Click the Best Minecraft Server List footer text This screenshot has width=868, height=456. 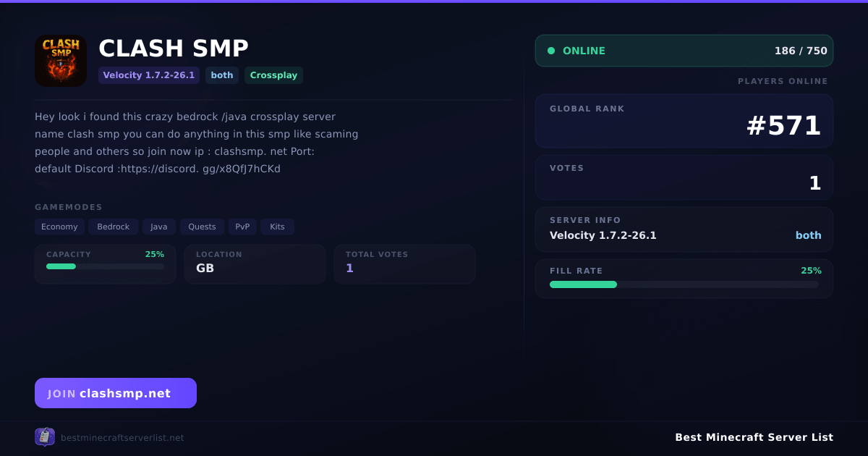[754, 437]
